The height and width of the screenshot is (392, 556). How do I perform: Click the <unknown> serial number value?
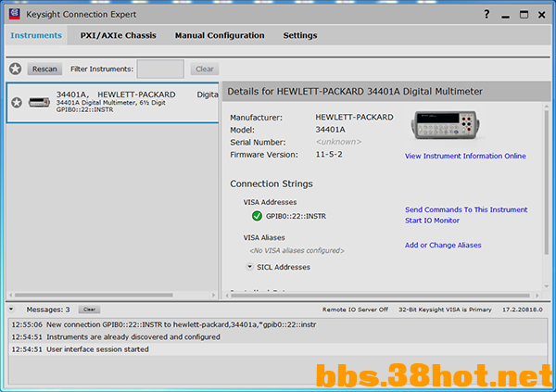point(338,142)
